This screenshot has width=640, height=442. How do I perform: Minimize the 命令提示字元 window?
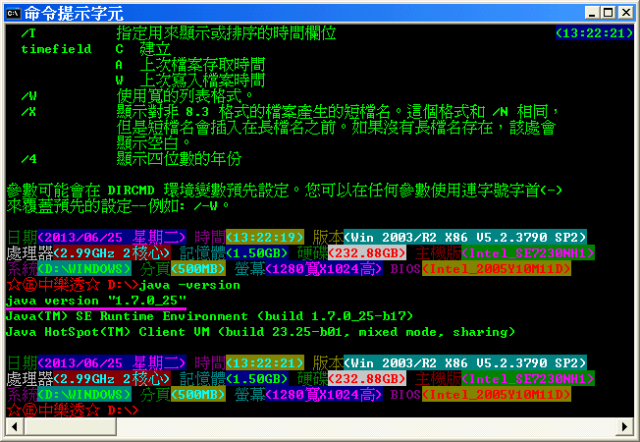(x=592, y=13)
